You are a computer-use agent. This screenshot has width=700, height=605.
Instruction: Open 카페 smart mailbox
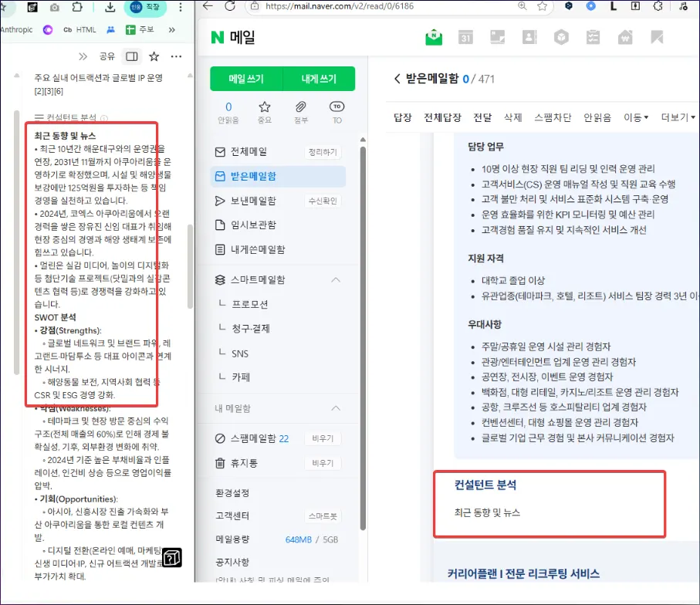click(241, 377)
